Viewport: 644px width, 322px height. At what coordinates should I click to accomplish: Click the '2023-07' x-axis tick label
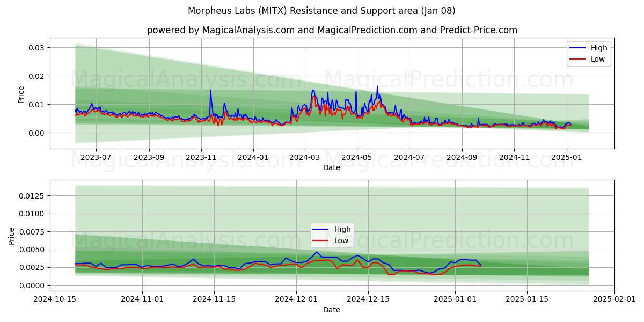click(x=96, y=157)
